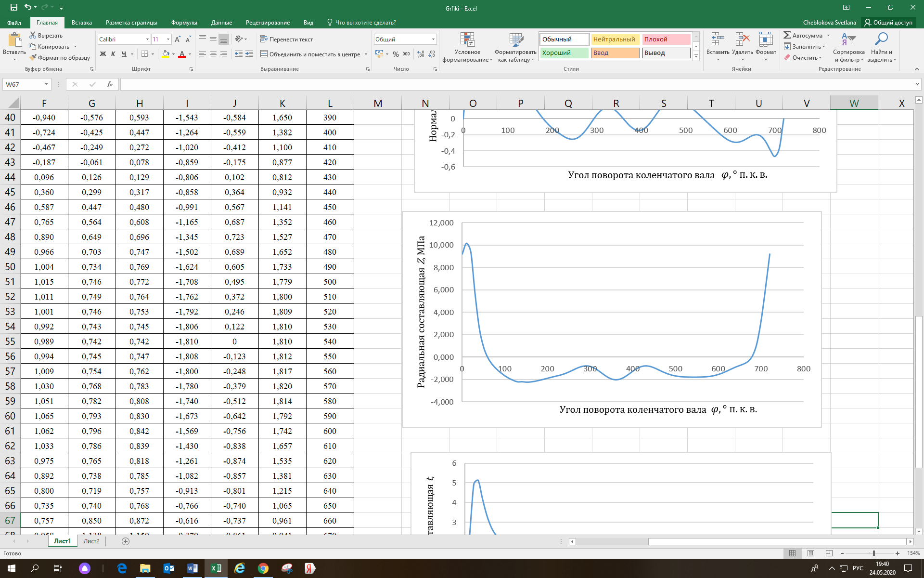Click the Increase Indent icon

coord(249,54)
